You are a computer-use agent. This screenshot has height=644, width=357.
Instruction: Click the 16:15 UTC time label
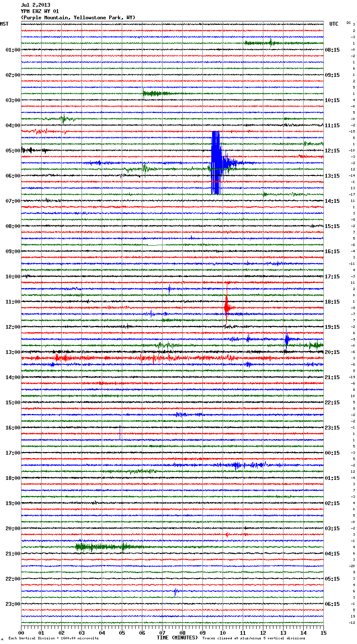click(332, 251)
